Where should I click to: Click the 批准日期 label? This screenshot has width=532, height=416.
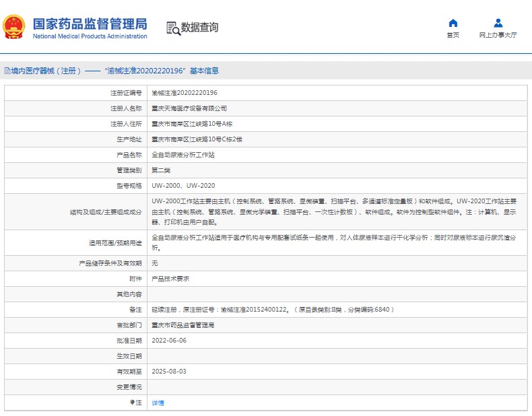pos(129,341)
